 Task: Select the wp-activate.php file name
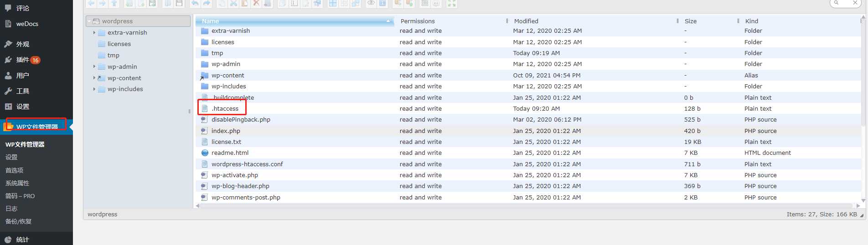pyautogui.click(x=235, y=175)
